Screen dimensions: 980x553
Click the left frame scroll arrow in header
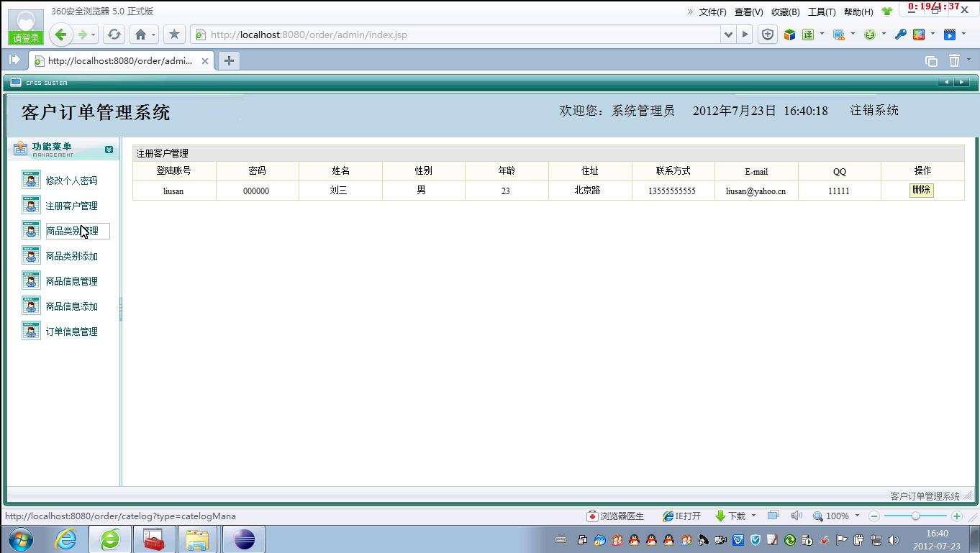point(945,82)
